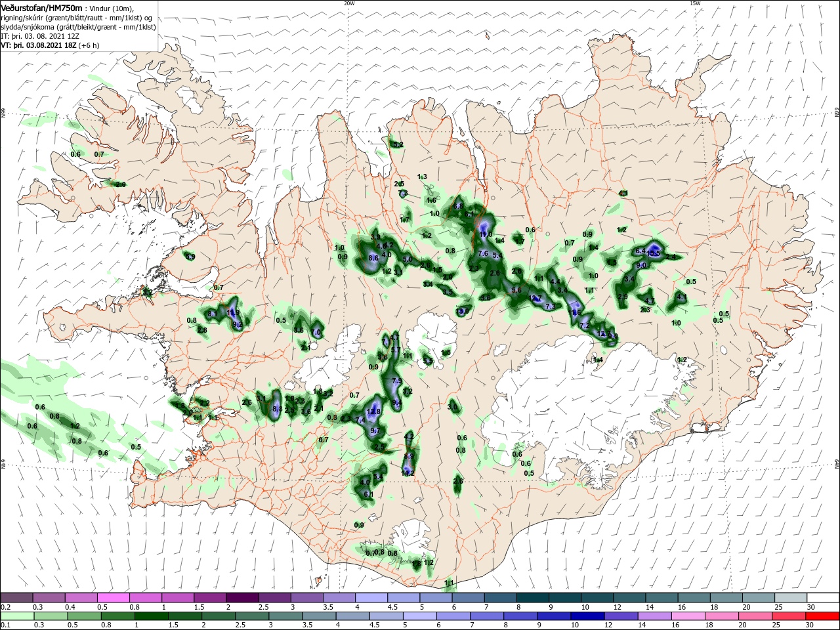
Task: Click the '0.1' label on the lower scale
Action: 5,625
